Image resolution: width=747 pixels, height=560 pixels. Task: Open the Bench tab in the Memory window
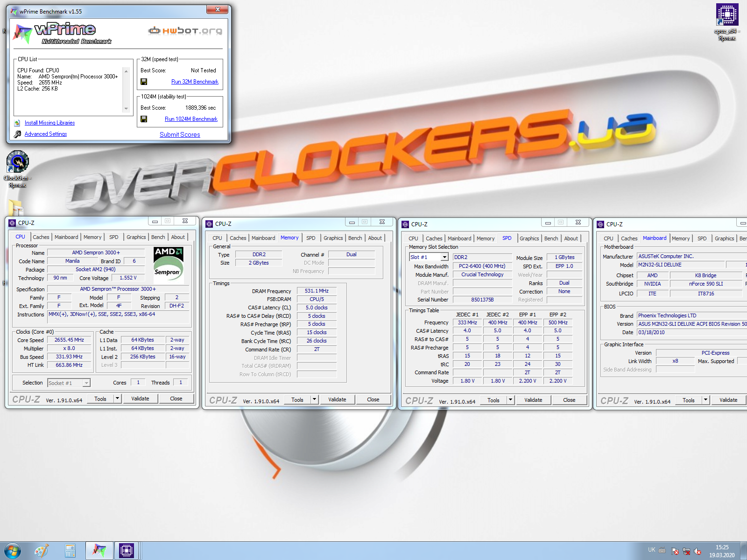pyautogui.click(x=355, y=238)
